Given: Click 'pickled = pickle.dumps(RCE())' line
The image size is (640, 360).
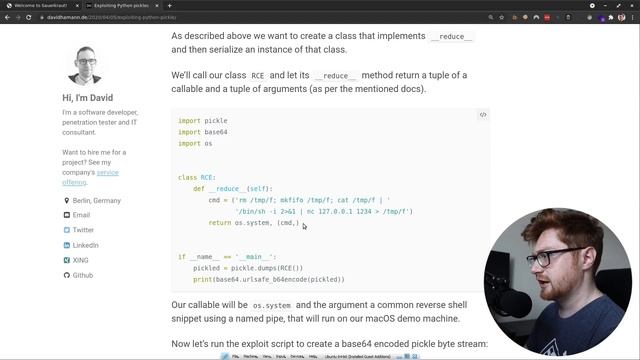Looking at the screenshot, I should pyautogui.click(x=248, y=268).
